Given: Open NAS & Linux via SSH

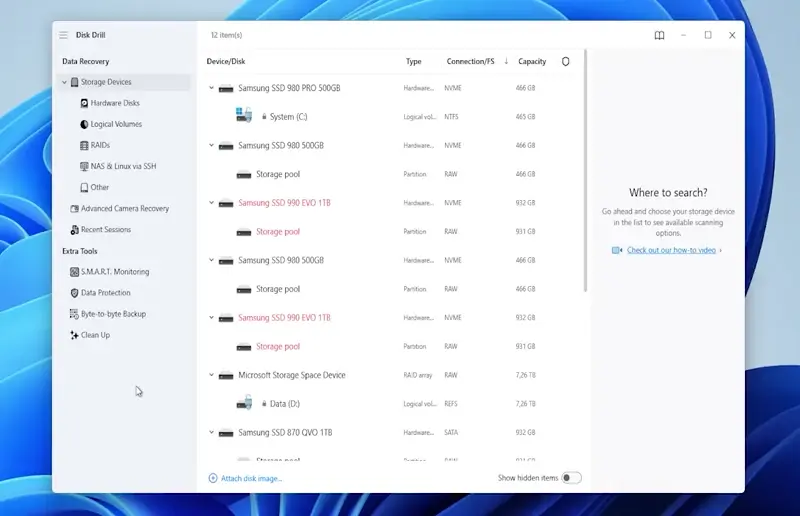Looking at the screenshot, I should point(123,166).
